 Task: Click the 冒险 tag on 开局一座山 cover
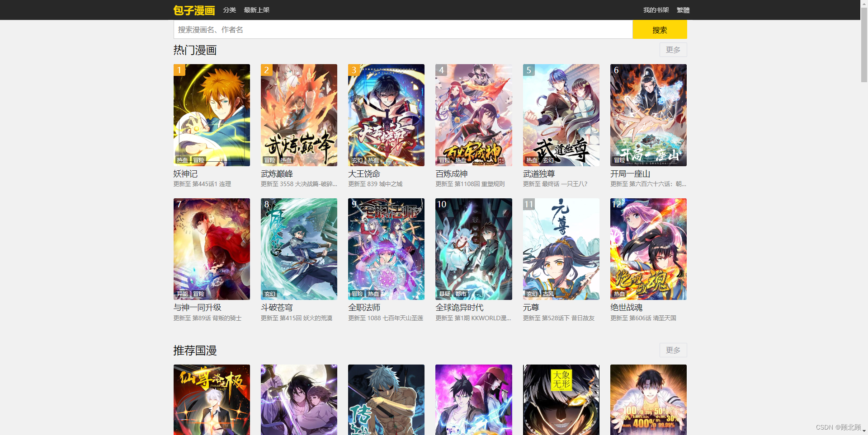(619, 160)
